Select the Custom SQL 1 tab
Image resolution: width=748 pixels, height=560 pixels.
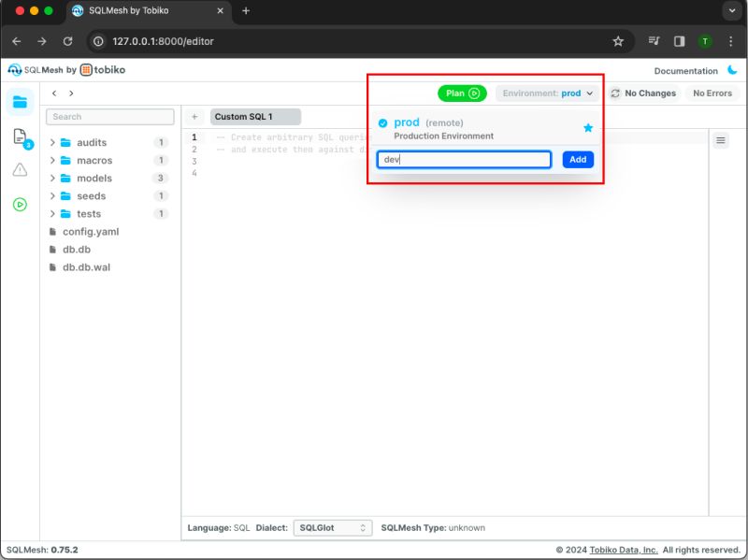[x=255, y=116]
